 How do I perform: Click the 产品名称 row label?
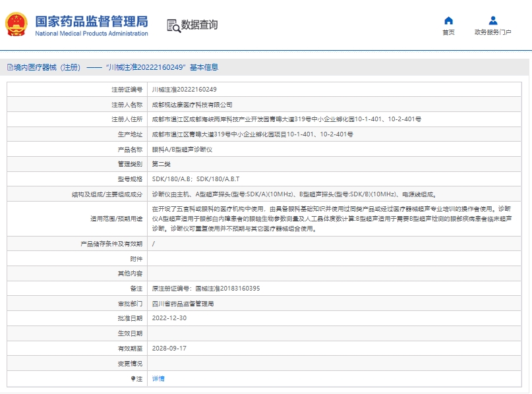coord(131,150)
